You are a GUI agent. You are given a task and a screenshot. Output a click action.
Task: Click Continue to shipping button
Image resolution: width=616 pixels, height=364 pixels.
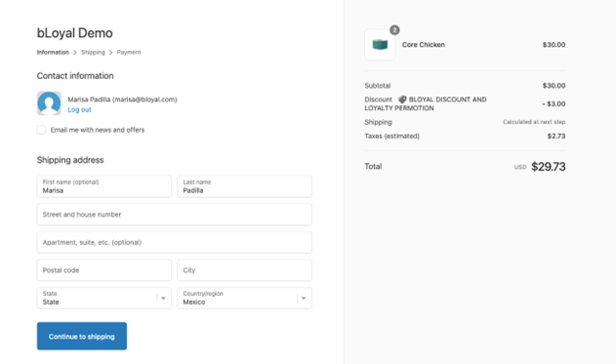pyautogui.click(x=82, y=336)
